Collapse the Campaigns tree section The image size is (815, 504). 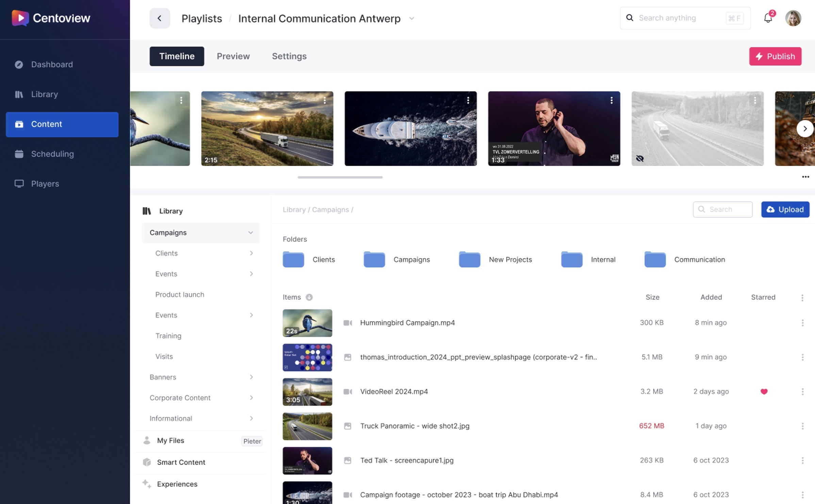[250, 233]
